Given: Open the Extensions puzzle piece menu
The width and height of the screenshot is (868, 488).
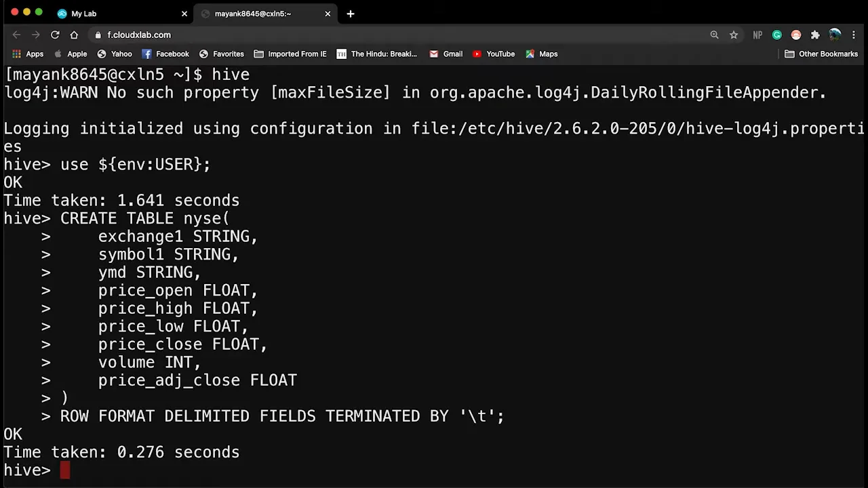Looking at the screenshot, I should 815,35.
